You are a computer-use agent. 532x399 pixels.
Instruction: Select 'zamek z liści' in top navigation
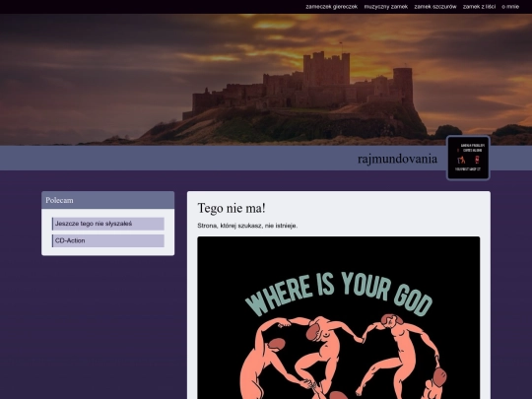click(479, 7)
